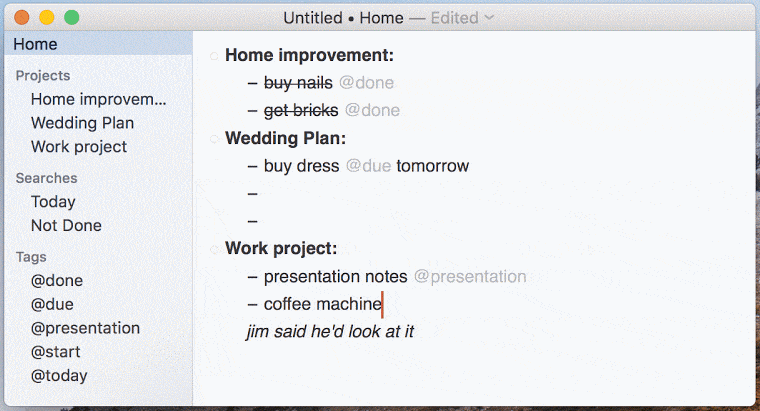760x411 pixels.
Task: Click the @done tag after buy nails
Action: [x=366, y=83]
